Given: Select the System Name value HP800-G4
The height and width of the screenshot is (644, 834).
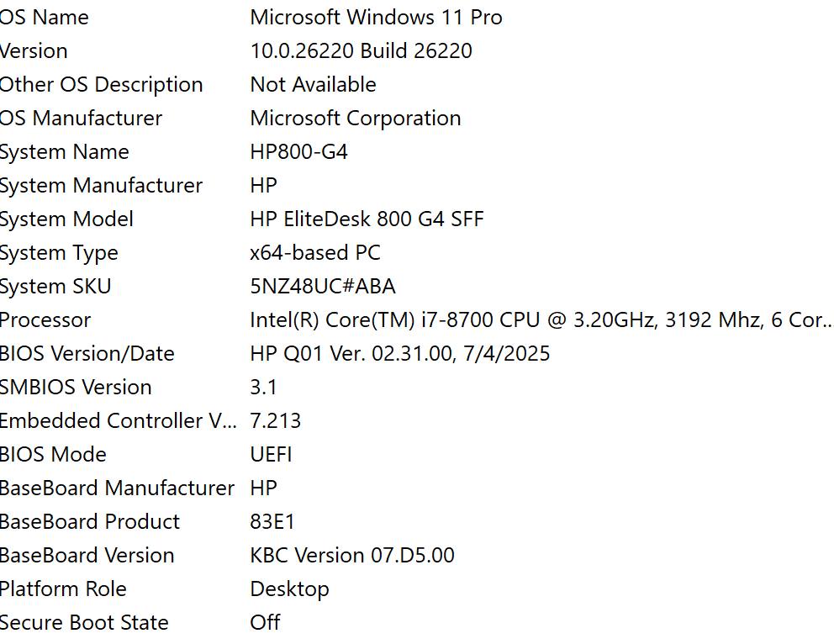Looking at the screenshot, I should click(x=298, y=152).
